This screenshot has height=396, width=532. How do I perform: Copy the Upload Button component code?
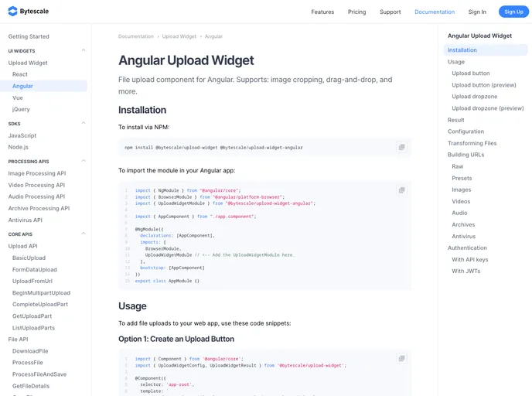(402, 358)
